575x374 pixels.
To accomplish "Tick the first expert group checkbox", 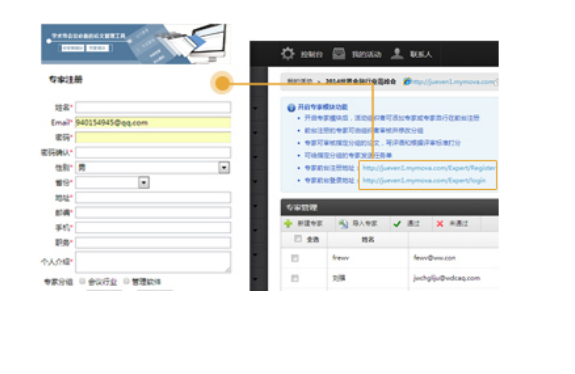I will [83, 281].
